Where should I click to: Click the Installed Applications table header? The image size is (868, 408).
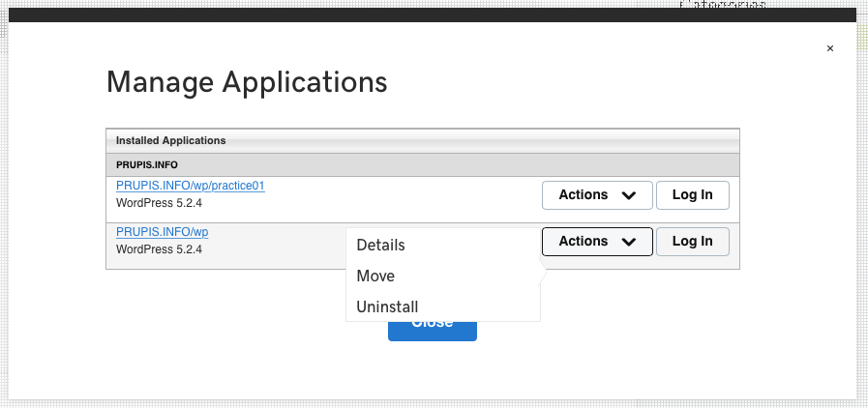(170, 141)
